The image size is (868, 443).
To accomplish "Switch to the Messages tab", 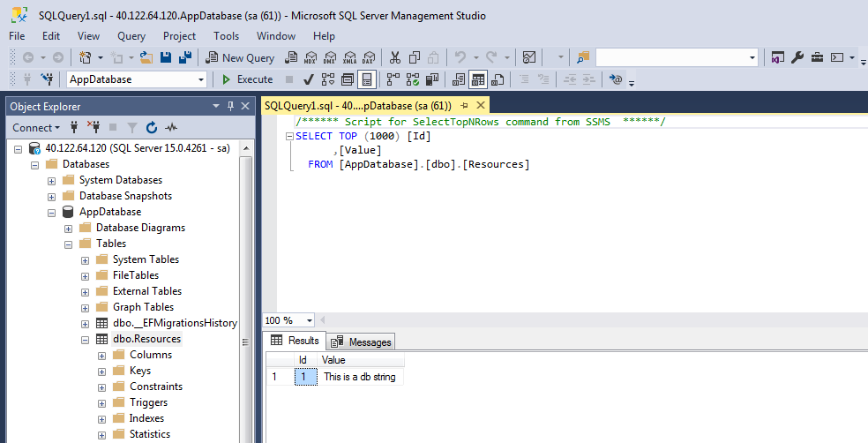I will point(362,342).
